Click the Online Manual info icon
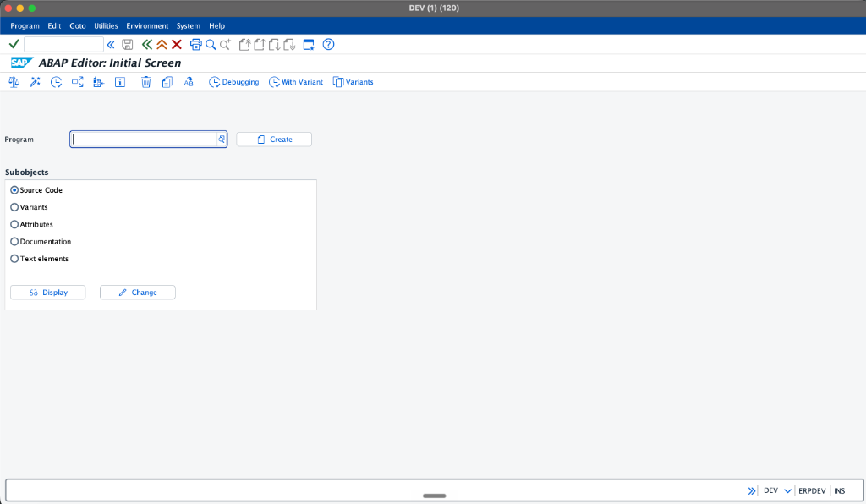The image size is (866, 504). pyautogui.click(x=120, y=82)
